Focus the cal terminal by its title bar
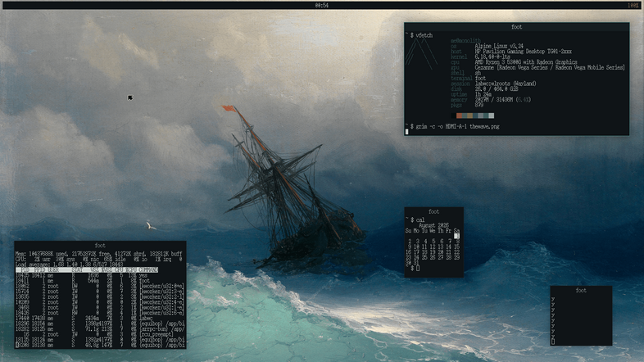Screen dimensions: 644x362 tap(433, 211)
